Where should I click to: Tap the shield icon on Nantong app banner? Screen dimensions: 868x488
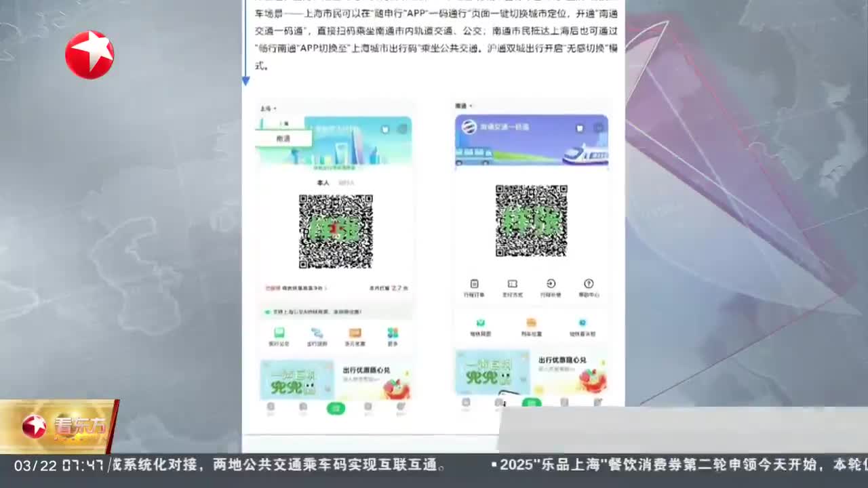(x=580, y=128)
